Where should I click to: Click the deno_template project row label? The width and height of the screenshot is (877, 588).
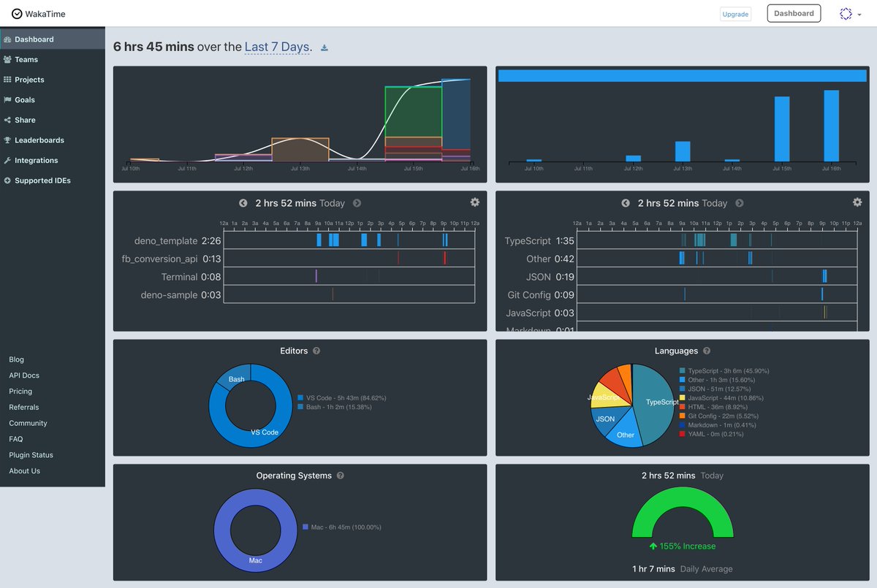pos(166,240)
